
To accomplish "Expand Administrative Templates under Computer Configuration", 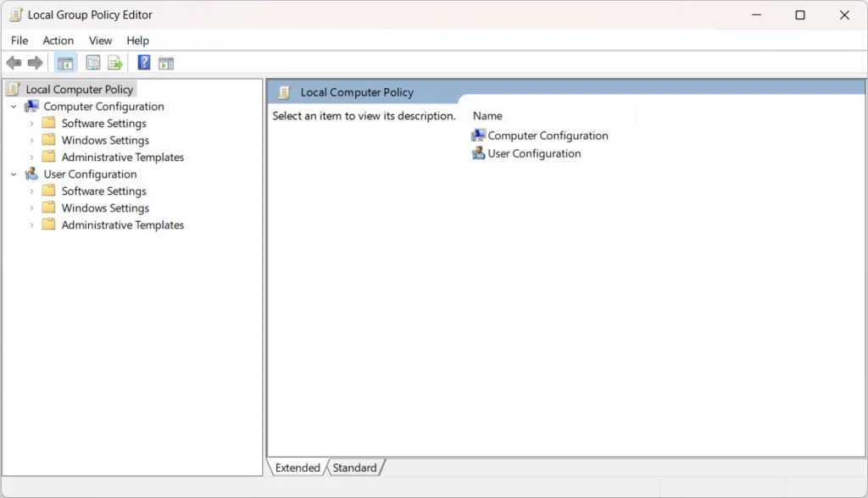I will coord(31,158).
